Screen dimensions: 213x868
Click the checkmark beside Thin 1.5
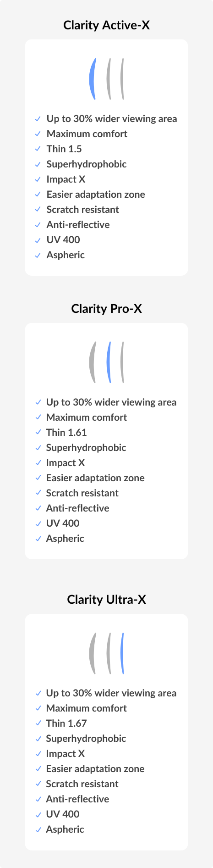(x=38, y=149)
